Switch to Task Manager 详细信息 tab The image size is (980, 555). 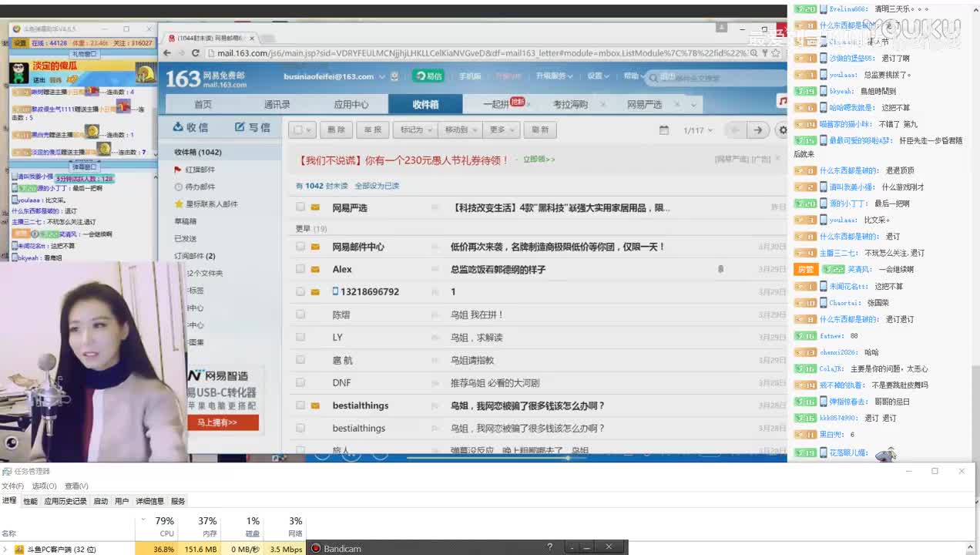[149, 501]
